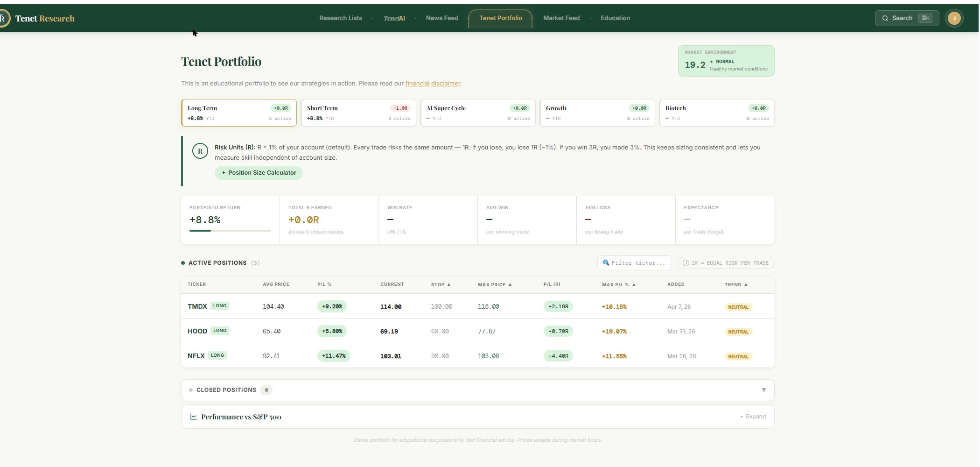Click the +5.80% P/L badge
Image resolution: width=980 pixels, height=467 pixels.
point(332,331)
